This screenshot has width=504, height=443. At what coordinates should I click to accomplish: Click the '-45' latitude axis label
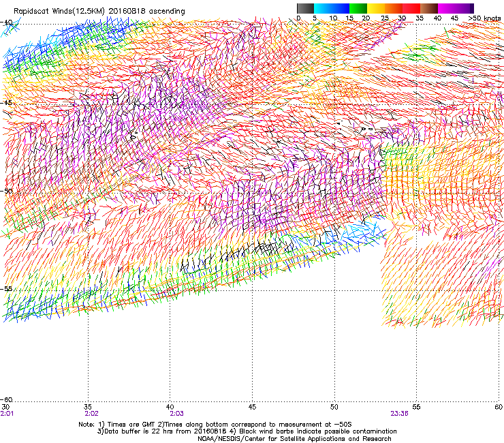(6, 103)
